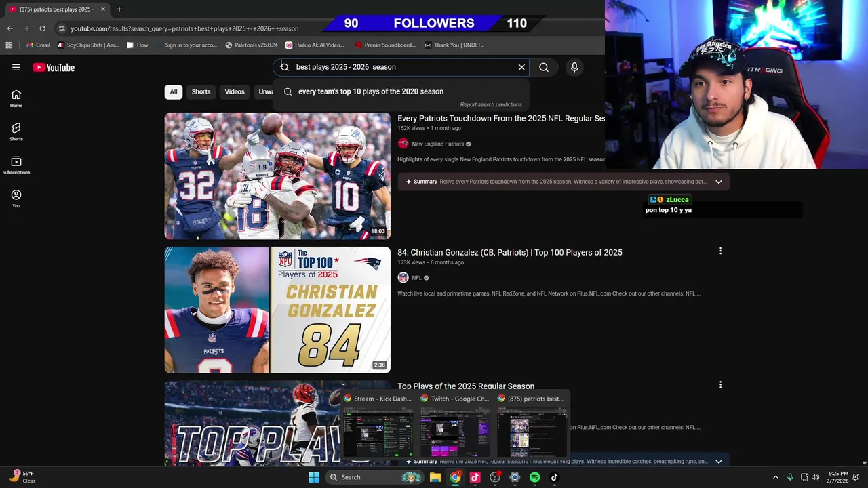Expand the Top Plays video summary
Viewport: 868px width, 488px height.
pos(719,462)
